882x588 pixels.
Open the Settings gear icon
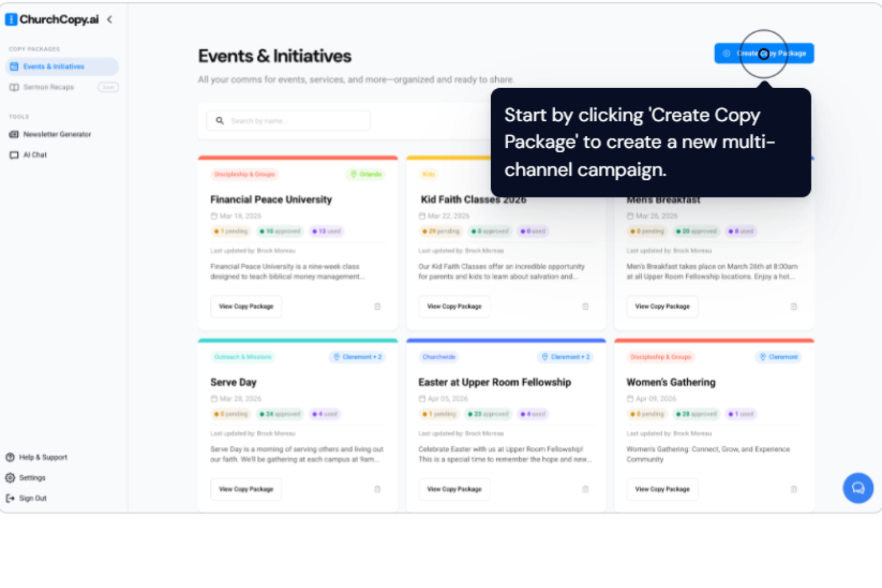(x=10, y=477)
